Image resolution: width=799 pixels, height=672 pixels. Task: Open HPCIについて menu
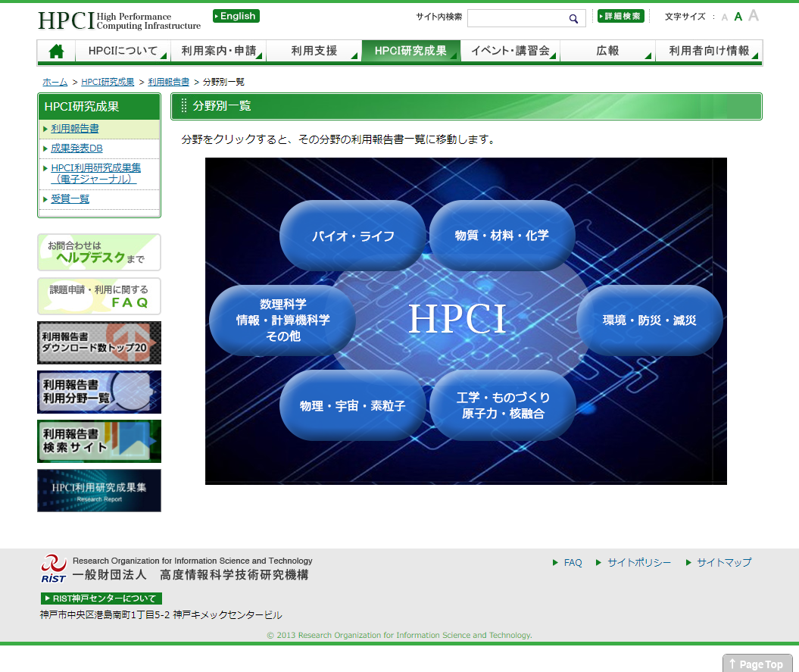pos(122,51)
